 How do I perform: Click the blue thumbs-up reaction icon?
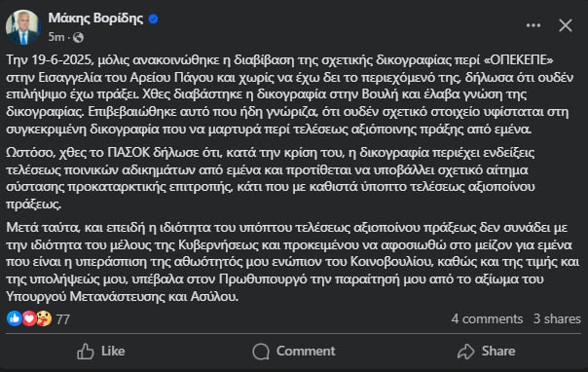tap(15, 318)
